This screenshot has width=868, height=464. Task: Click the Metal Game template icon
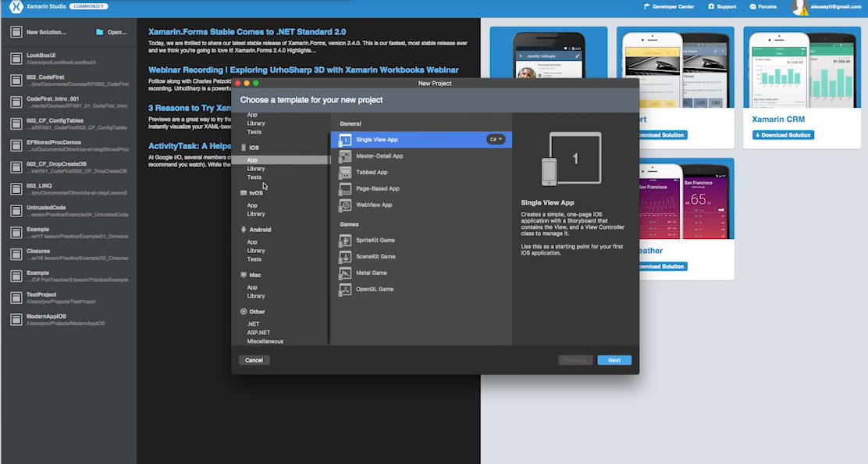pyautogui.click(x=345, y=273)
